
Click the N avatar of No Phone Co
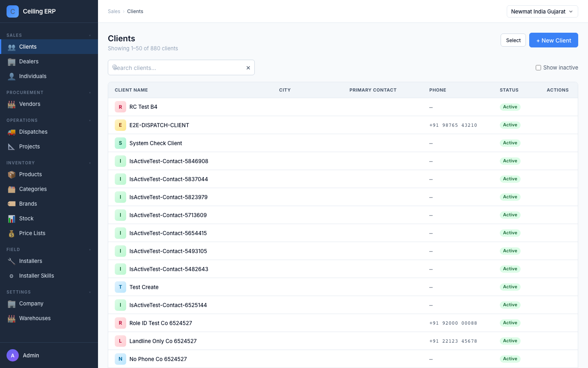coord(120,359)
